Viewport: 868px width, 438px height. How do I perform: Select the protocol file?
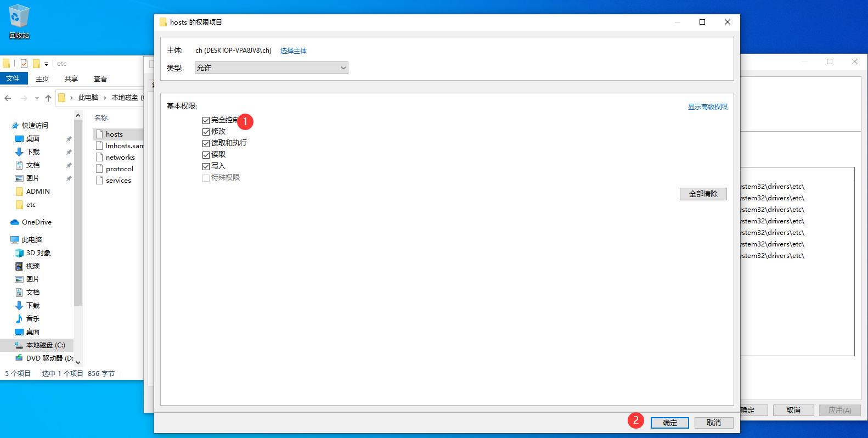click(115, 169)
